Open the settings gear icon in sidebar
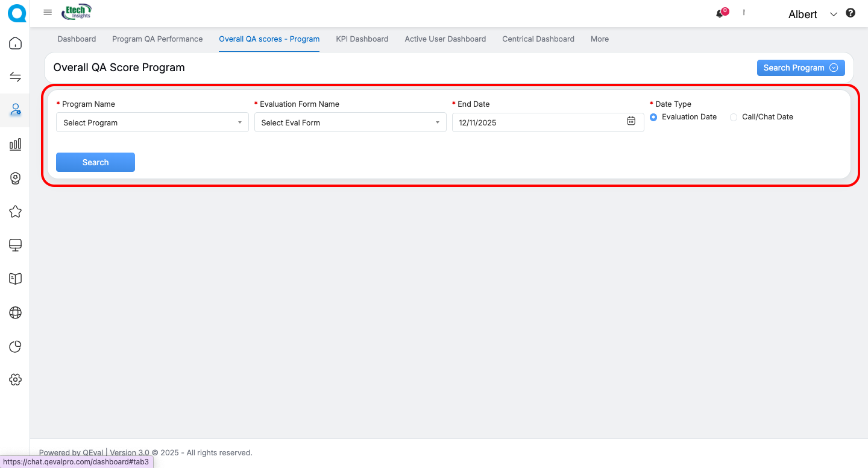This screenshot has height=468, width=868. [15, 379]
